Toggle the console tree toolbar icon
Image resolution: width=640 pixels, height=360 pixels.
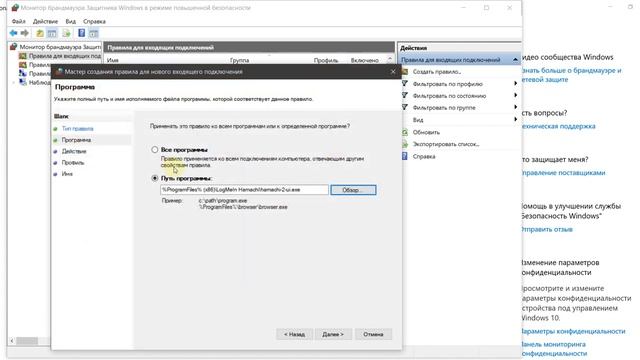52,33
